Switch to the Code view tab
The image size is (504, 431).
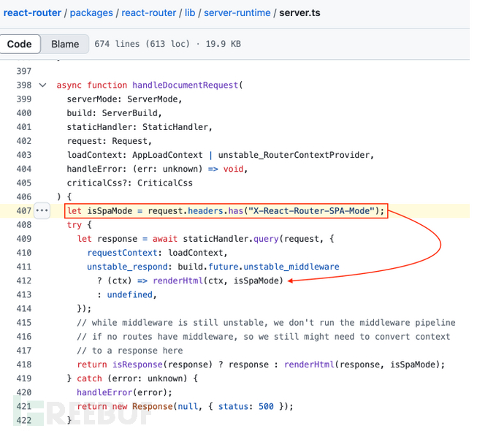click(x=19, y=44)
